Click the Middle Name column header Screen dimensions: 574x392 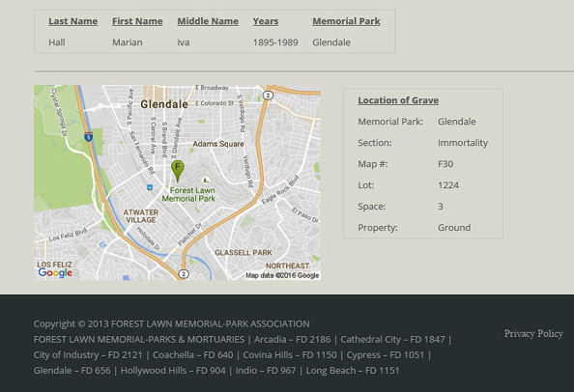pyautogui.click(x=208, y=21)
